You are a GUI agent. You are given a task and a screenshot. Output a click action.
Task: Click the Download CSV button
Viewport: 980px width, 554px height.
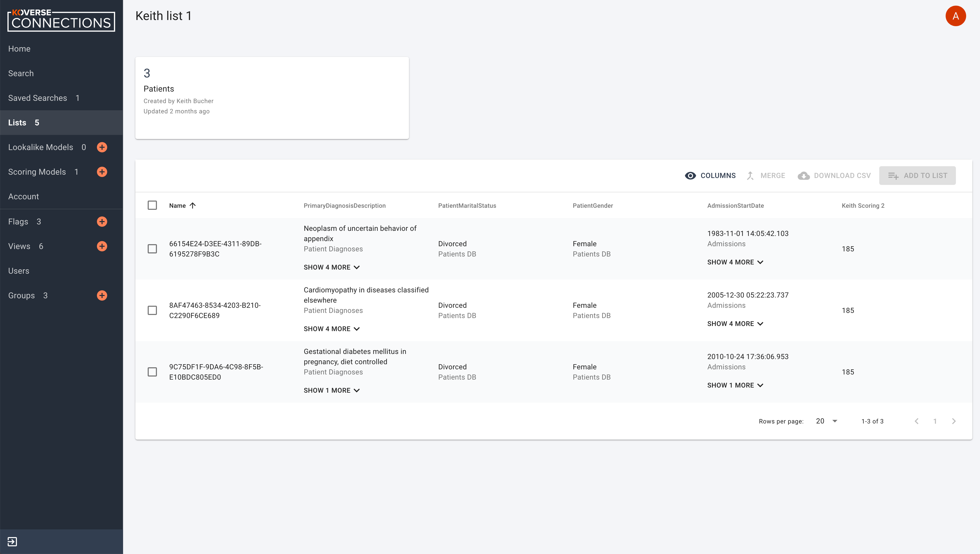pos(834,176)
